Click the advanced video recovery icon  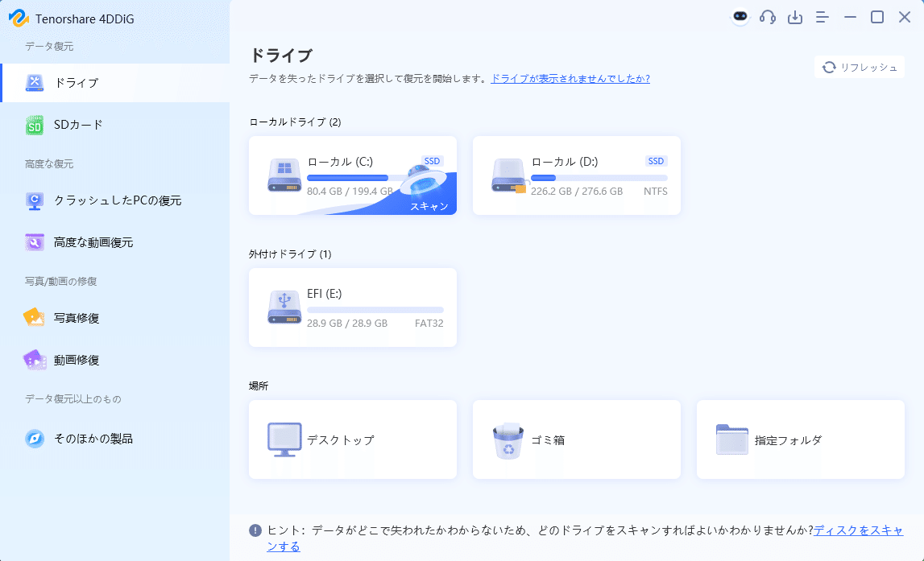pyautogui.click(x=34, y=242)
